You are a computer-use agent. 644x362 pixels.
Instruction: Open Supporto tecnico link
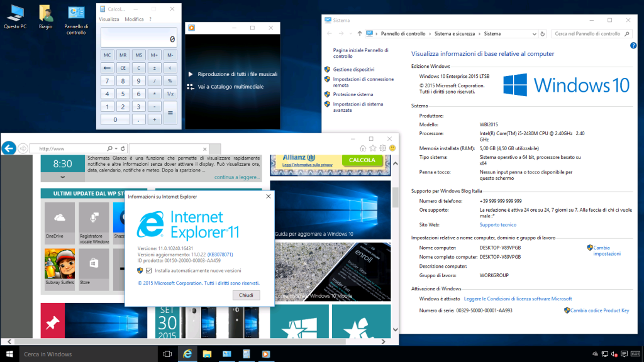tap(498, 225)
